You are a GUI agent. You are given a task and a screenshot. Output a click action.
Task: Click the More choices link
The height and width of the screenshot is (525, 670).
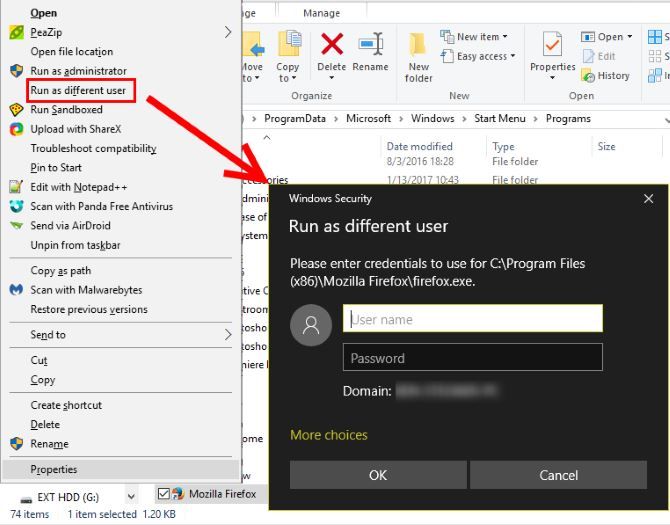tap(329, 435)
